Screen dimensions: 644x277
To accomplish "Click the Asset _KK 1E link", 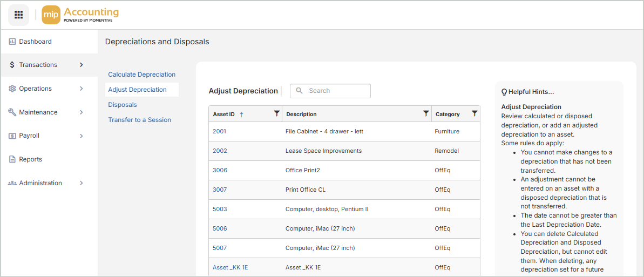I will click(x=230, y=267).
